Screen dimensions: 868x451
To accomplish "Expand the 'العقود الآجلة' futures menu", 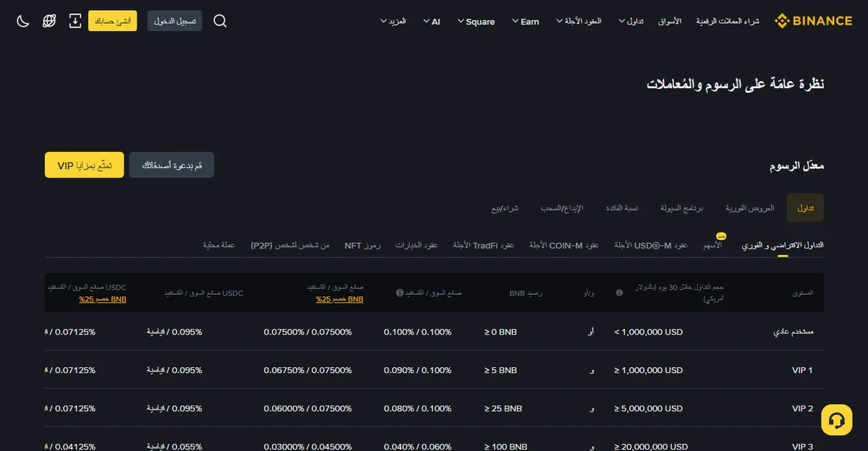I will click(579, 22).
